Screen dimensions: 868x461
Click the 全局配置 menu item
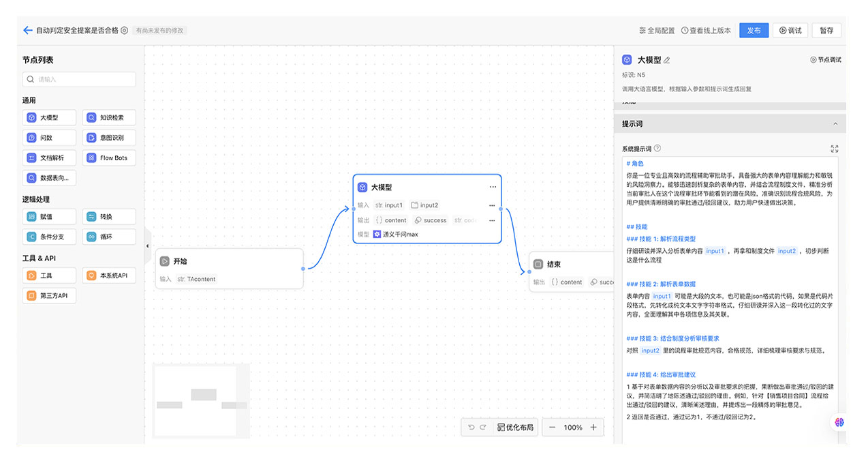click(x=657, y=31)
